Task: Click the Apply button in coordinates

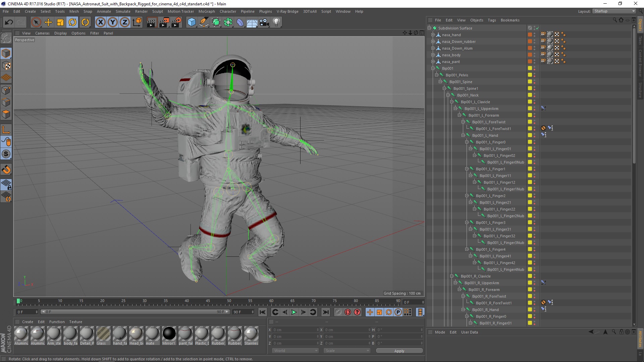Action: point(399,351)
